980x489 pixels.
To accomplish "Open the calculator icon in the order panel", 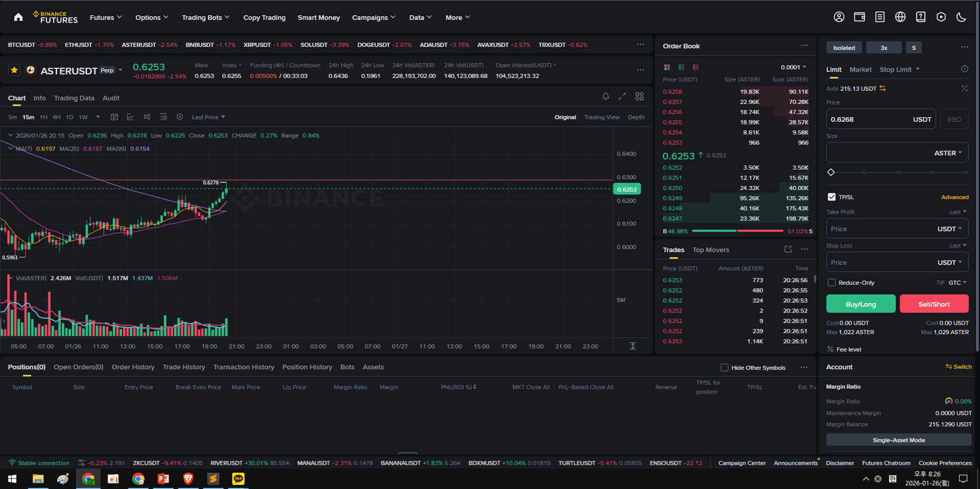I will click(x=964, y=88).
